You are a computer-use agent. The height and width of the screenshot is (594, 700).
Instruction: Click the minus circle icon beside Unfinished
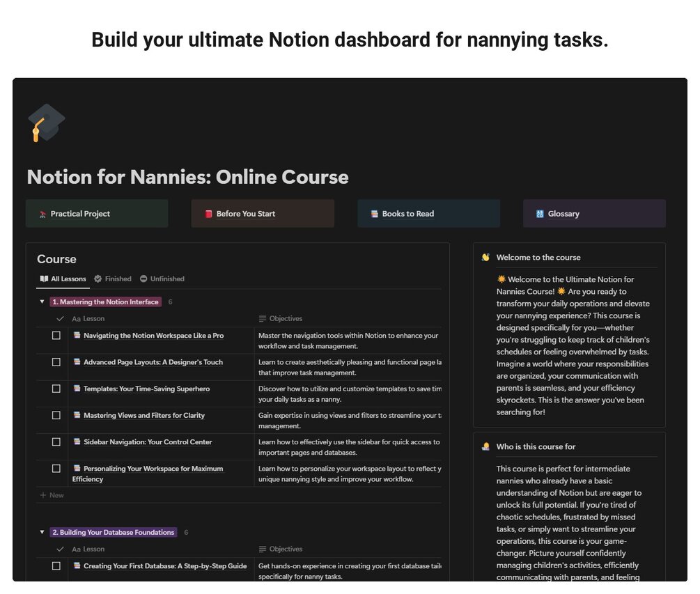pos(143,279)
